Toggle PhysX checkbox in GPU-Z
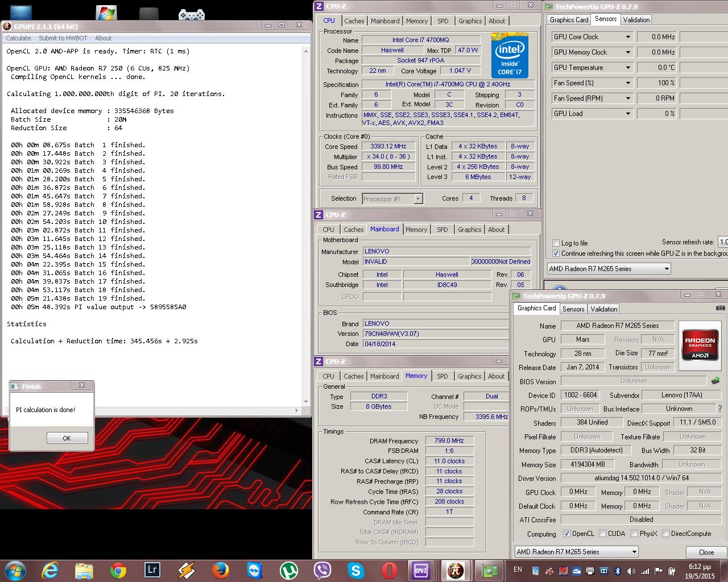 (634, 534)
